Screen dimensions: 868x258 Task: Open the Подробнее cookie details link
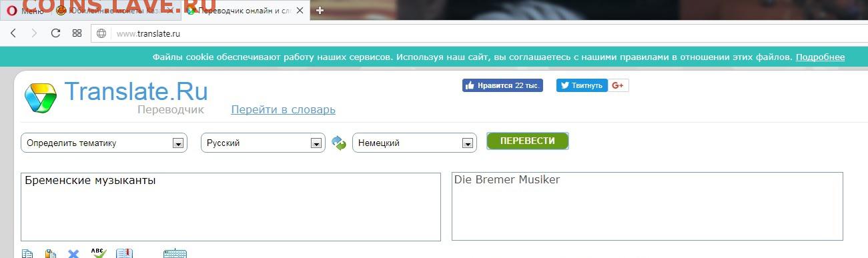click(x=820, y=57)
